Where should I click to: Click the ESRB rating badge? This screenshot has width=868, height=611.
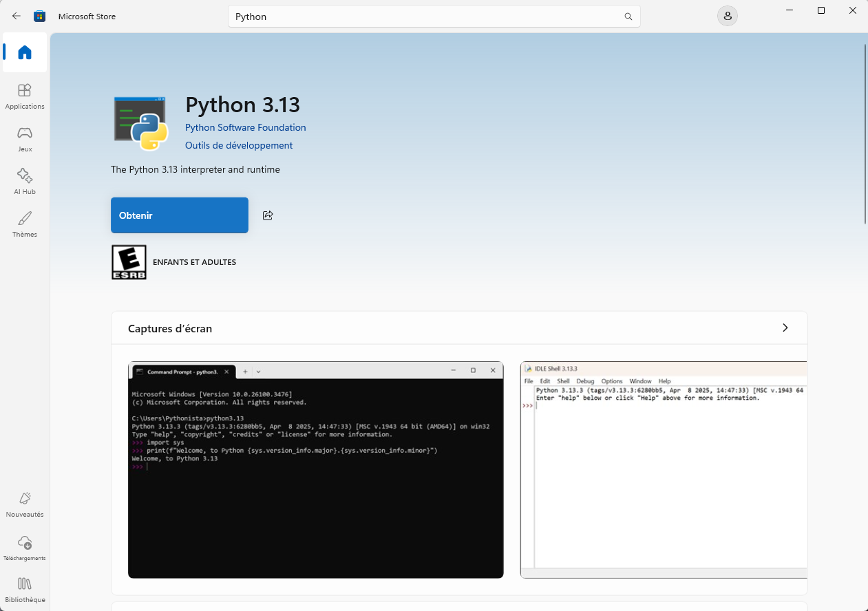click(x=129, y=262)
